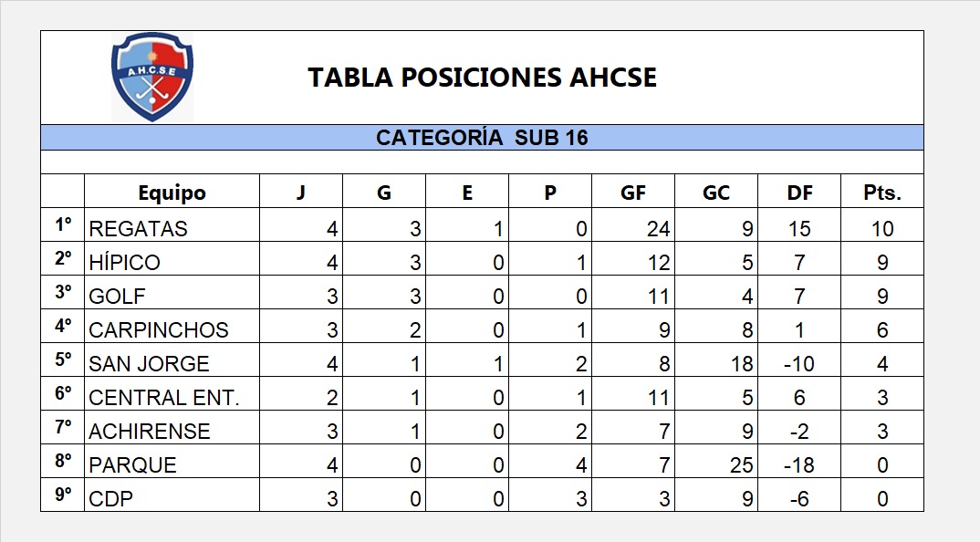
Task: Select the REGATAS team cell
Action: tap(139, 228)
